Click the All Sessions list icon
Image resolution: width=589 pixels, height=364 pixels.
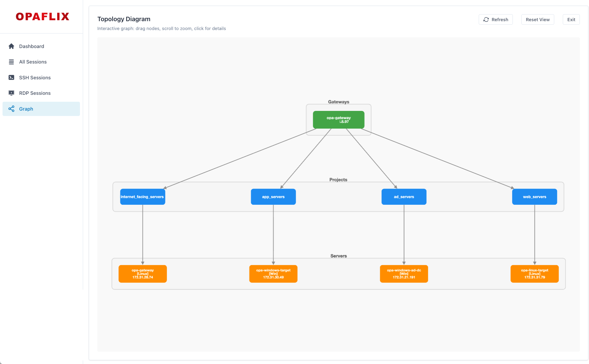tap(11, 62)
